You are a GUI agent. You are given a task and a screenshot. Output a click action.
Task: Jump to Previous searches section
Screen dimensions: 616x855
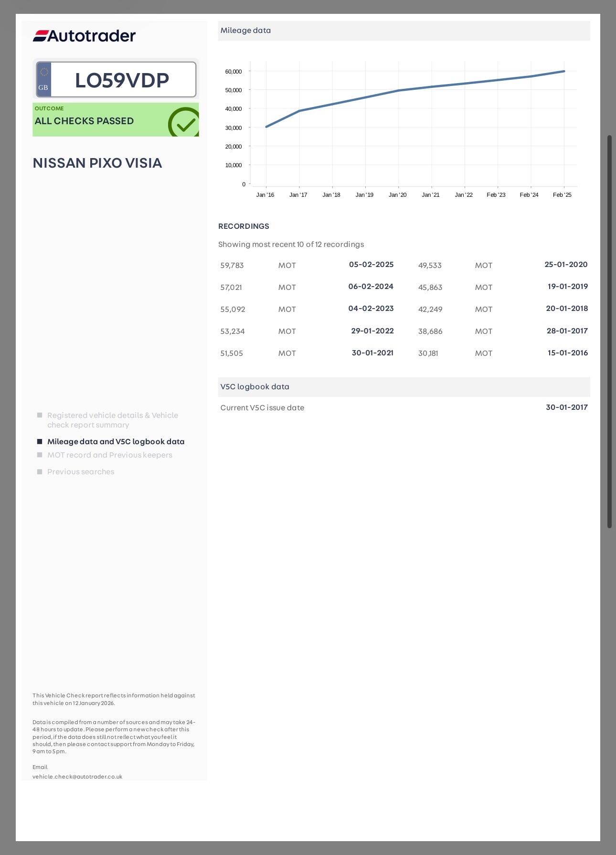click(81, 472)
